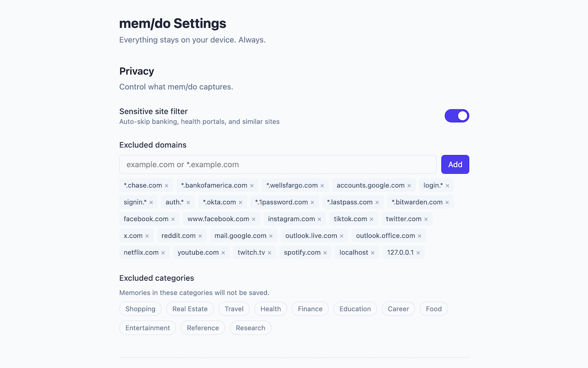Select the Shopping category pill

(x=140, y=309)
